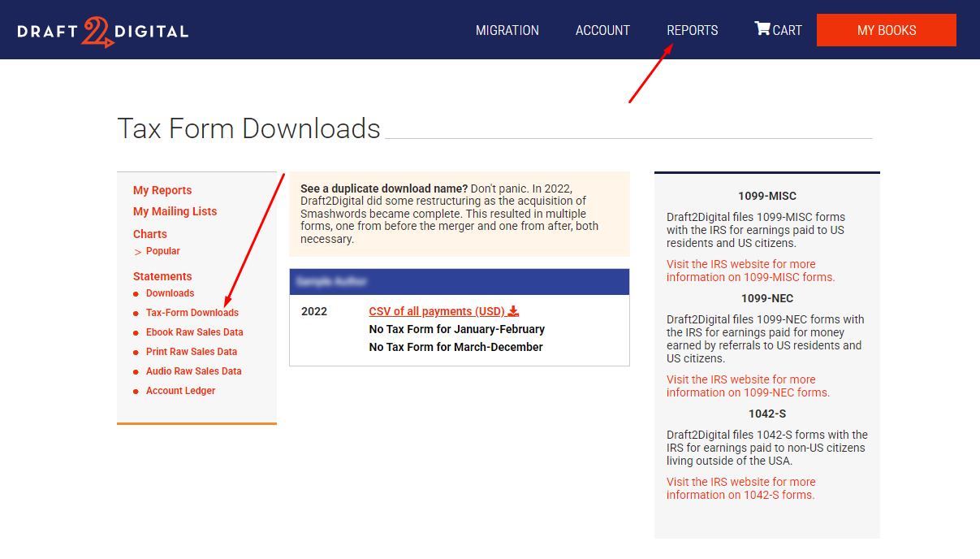Open the Cart text link

click(787, 30)
